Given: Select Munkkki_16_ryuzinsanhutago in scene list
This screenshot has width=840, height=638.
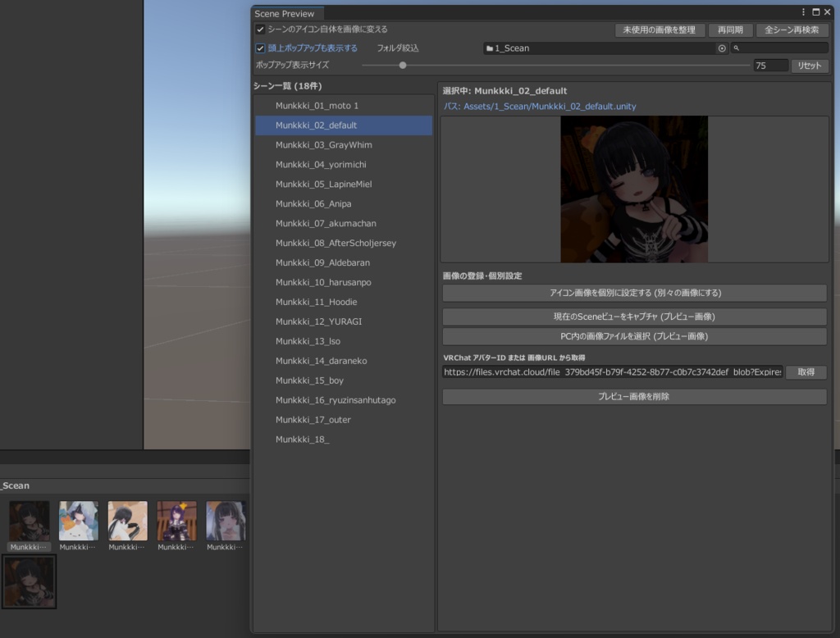Looking at the screenshot, I should point(344,400).
